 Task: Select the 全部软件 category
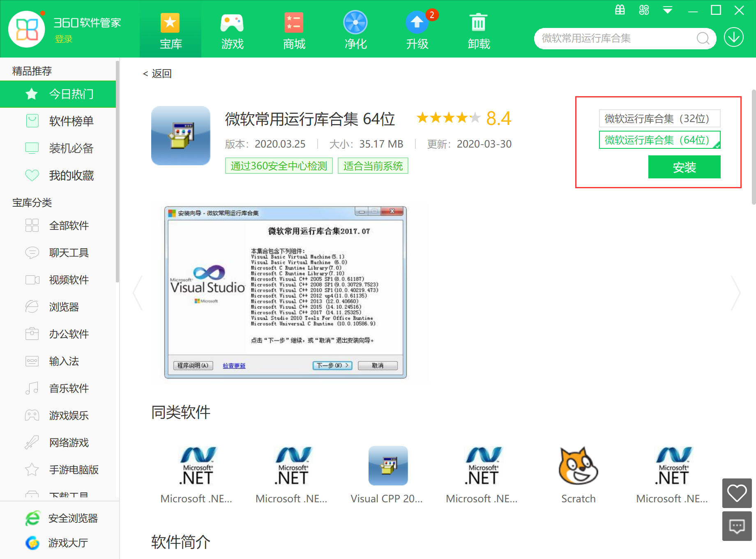[x=58, y=225]
